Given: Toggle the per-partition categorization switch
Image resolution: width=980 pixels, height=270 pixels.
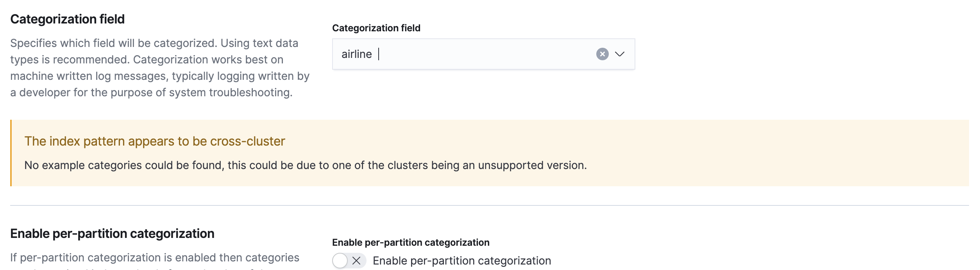Looking at the screenshot, I should tap(349, 261).
